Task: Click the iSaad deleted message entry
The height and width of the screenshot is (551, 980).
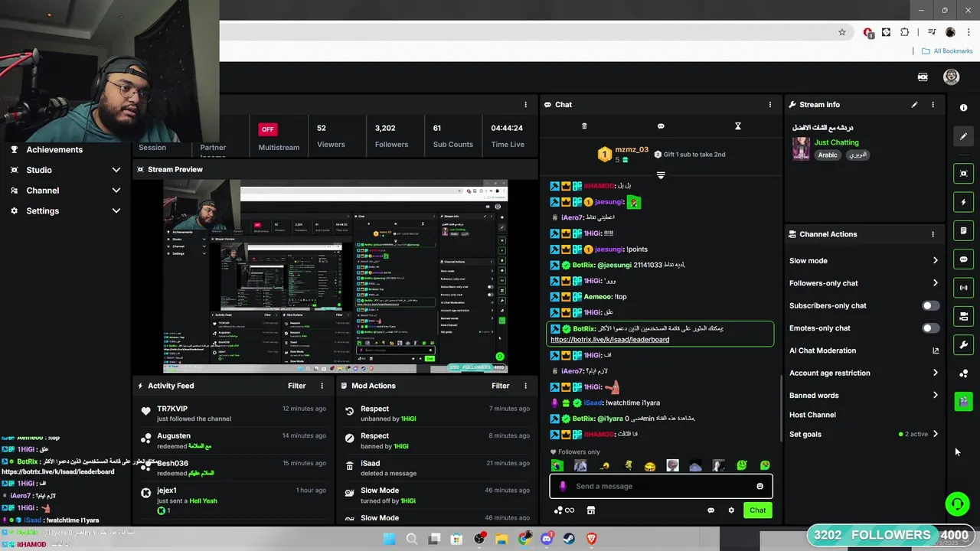Action: [436, 468]
